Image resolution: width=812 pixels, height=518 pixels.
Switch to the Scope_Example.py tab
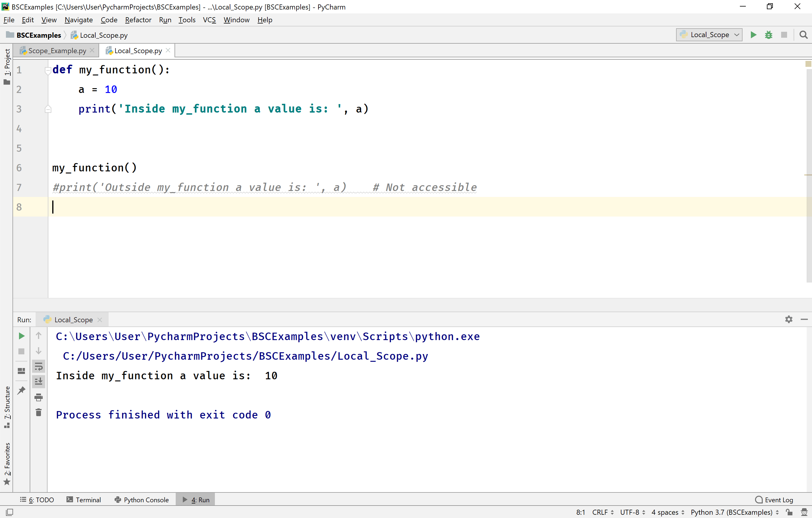tap(57, 50)
